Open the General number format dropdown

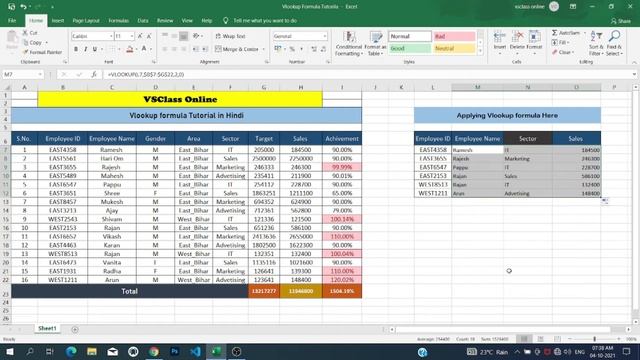[x=325, y=36]
